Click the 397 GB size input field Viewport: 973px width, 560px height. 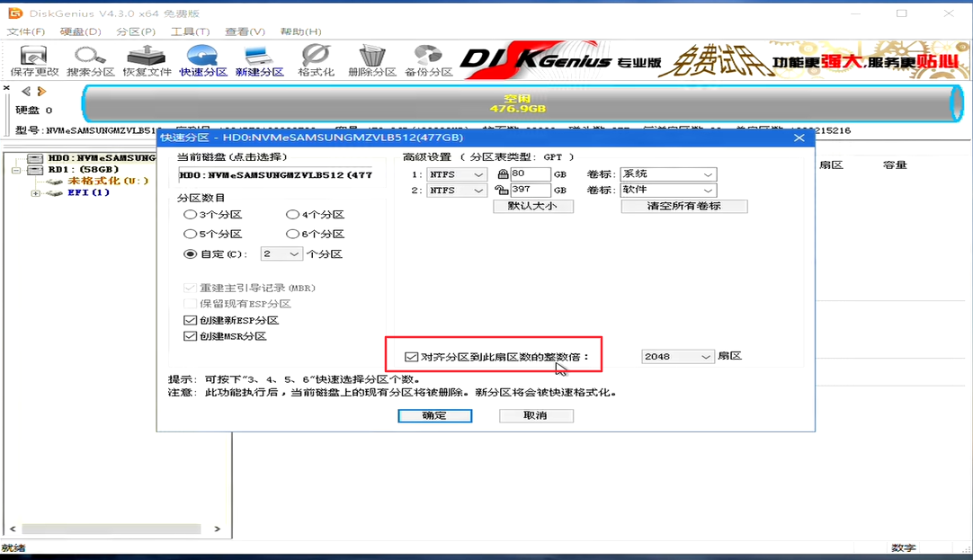coord(530,190)
